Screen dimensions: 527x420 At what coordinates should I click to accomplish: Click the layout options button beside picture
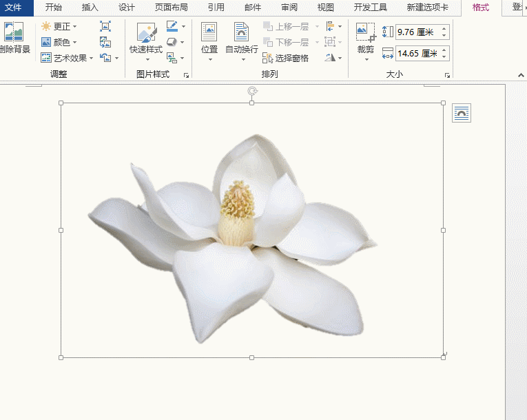tap(462, 113)
